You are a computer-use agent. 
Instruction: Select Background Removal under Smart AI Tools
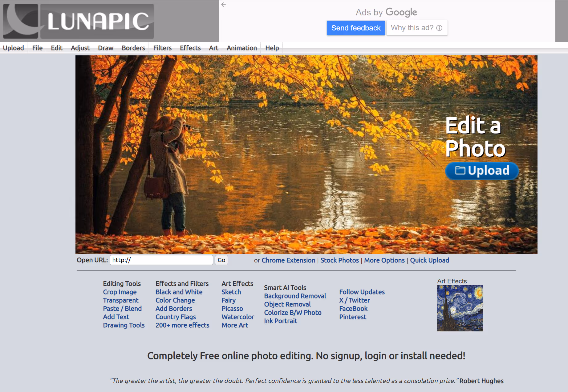pos(295,296)
